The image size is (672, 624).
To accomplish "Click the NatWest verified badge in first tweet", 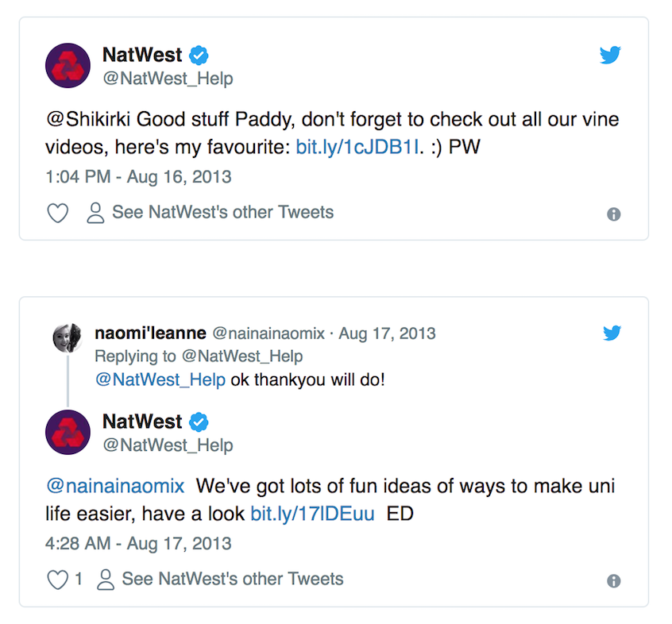I will tap(199, 56).
